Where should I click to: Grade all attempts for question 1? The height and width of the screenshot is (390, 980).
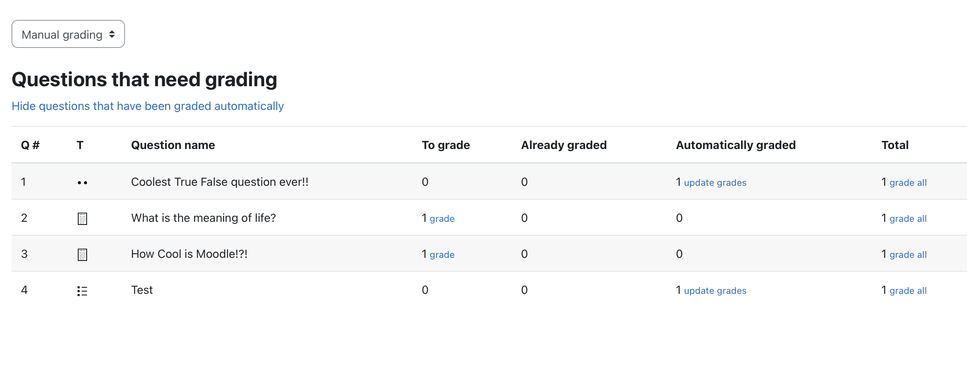pyautogui.click(x=908, y=183)
